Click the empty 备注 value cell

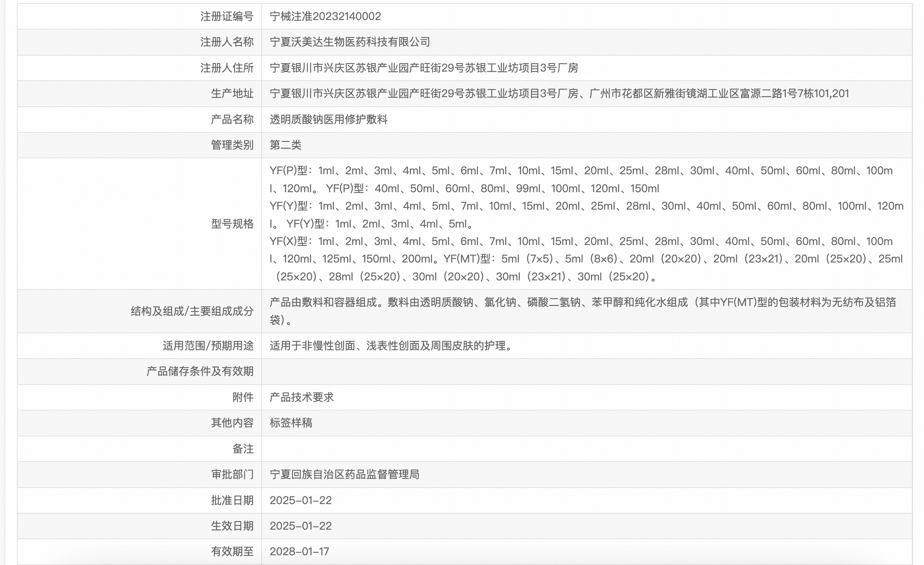tap(586, 449)
